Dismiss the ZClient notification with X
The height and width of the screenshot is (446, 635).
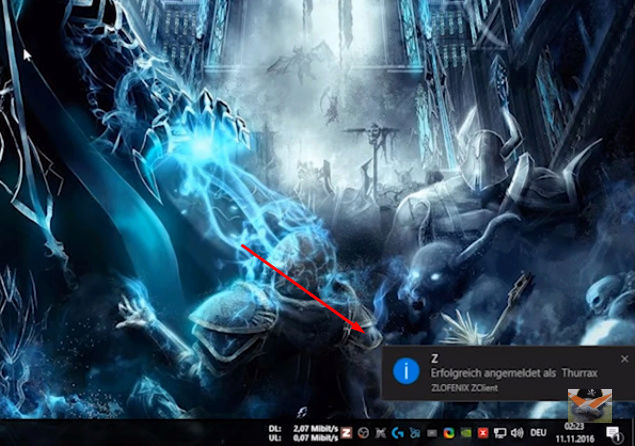(624, 359)
